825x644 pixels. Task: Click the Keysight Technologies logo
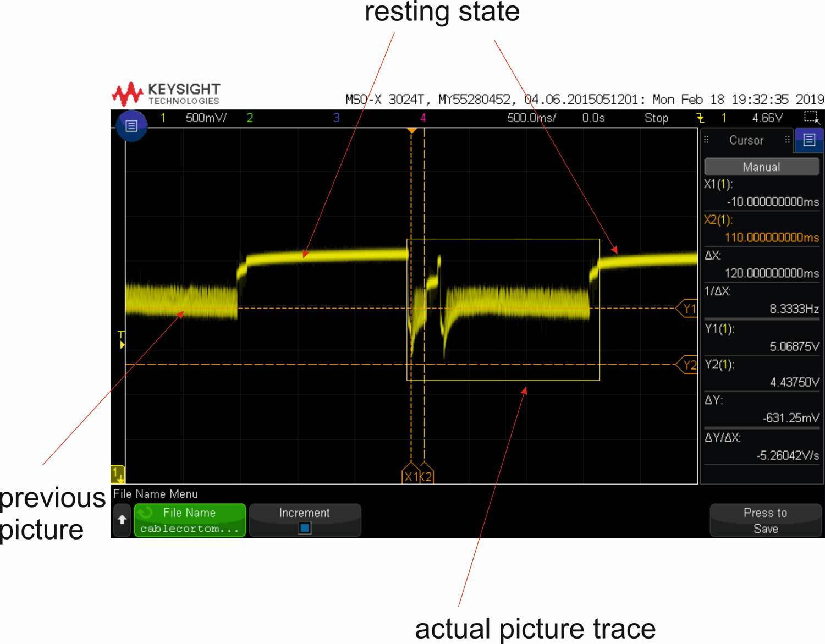(166, 94)
